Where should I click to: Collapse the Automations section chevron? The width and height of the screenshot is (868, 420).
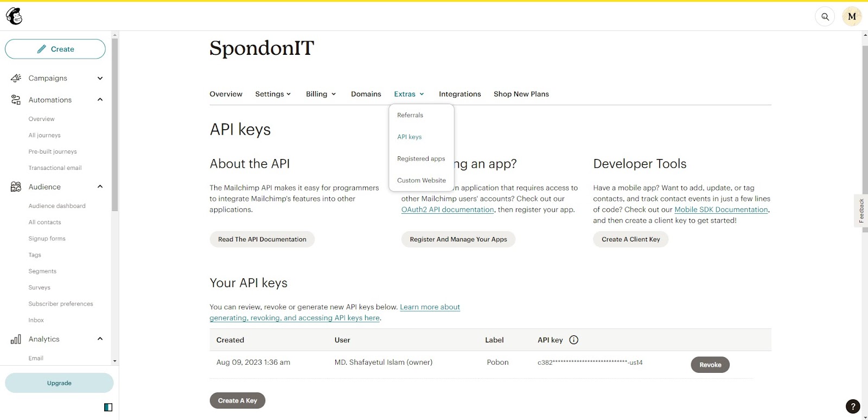coord(100,100)
